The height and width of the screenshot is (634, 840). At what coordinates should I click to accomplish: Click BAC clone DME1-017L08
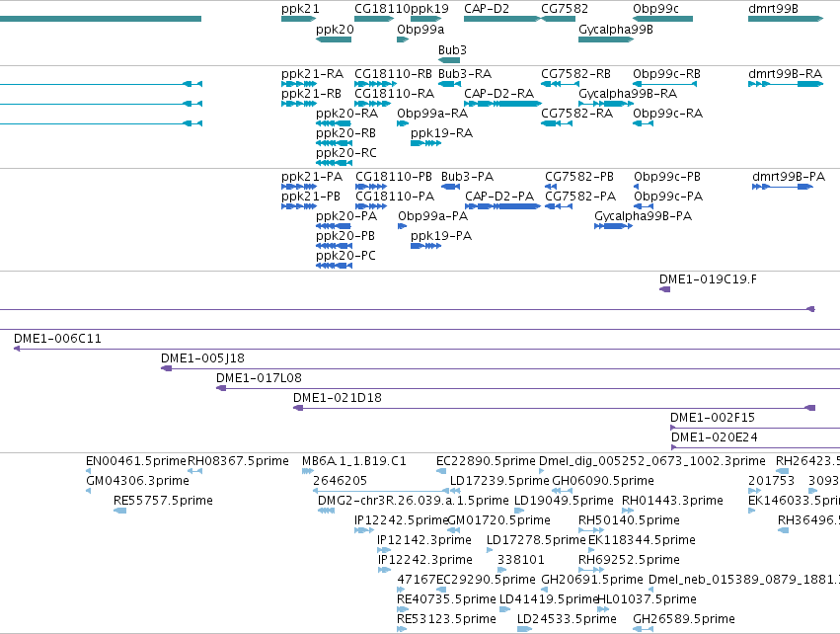point(259,379)
